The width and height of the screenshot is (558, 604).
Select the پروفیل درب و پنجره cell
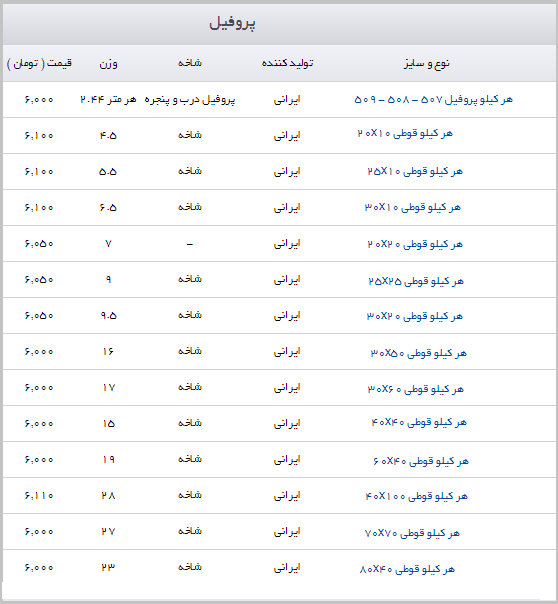pos(190,100)
